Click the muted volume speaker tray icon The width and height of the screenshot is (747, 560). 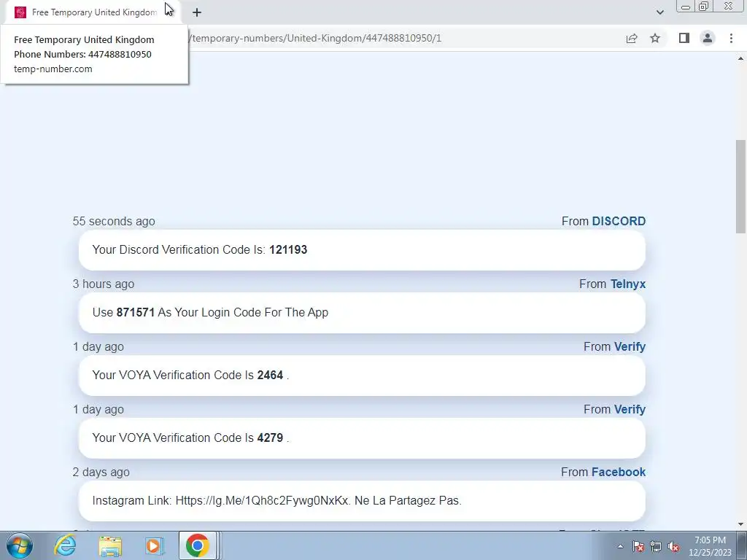point(673,547)
